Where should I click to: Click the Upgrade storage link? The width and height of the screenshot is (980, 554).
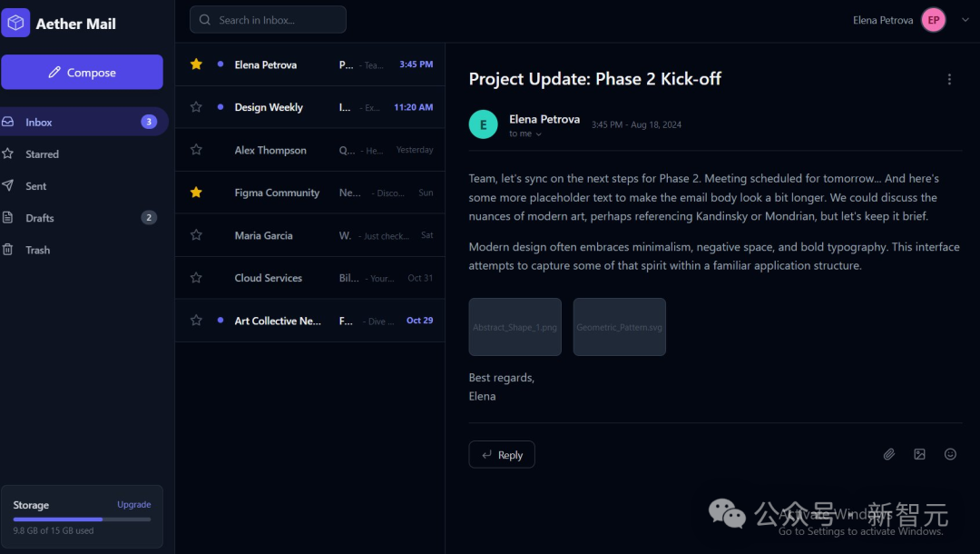point(133,505)
